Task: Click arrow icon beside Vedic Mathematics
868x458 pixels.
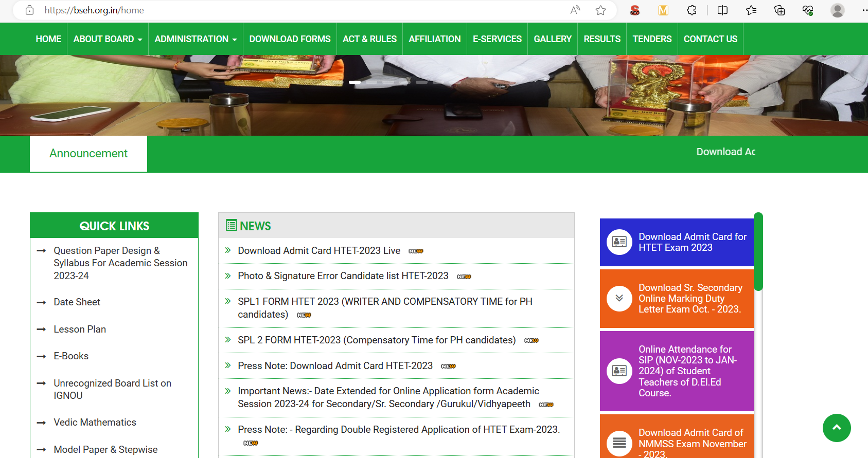Action: 42,423
